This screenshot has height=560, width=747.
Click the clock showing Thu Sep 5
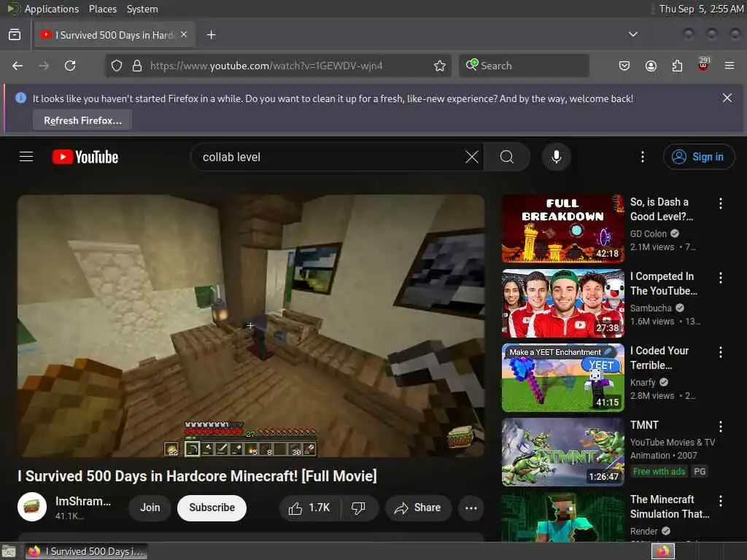click(701, 9)
